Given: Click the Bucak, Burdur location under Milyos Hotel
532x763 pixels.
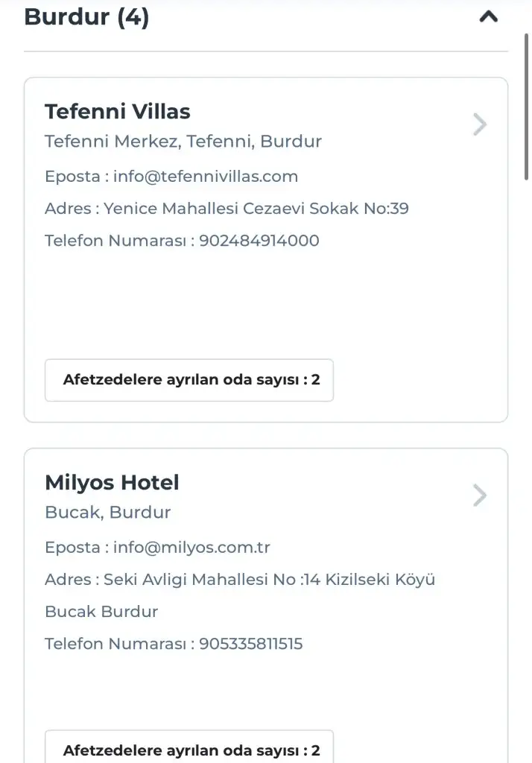Looking at the screenshot, I should click(x=108, y=513).
